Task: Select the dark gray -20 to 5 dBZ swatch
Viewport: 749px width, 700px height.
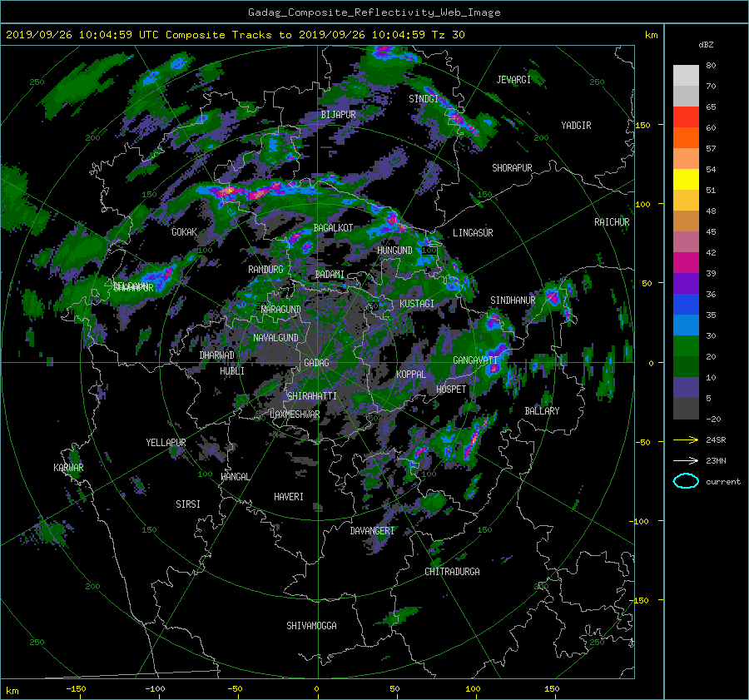Action: (x=686, y=409)
